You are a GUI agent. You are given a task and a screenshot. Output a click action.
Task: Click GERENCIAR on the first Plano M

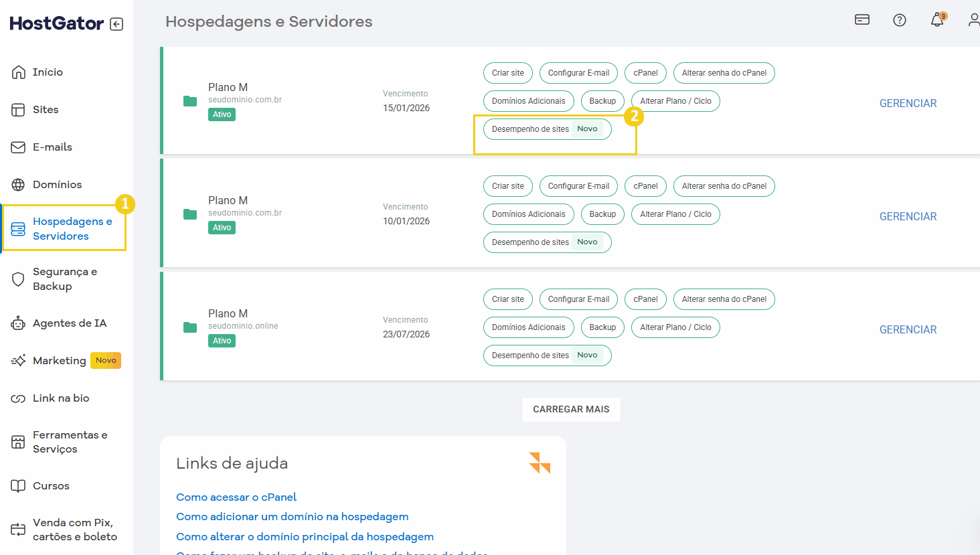(908, 103)
